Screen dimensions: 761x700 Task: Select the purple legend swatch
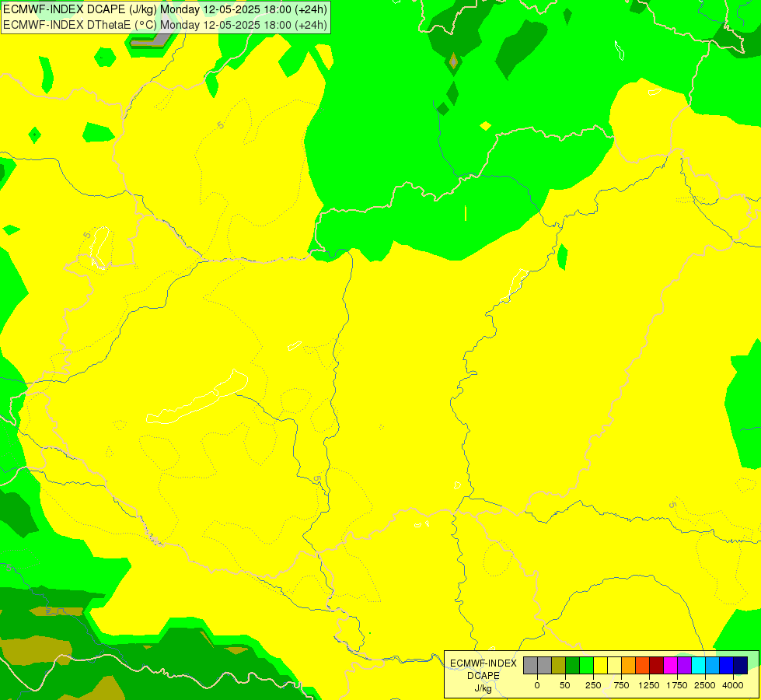684,666
